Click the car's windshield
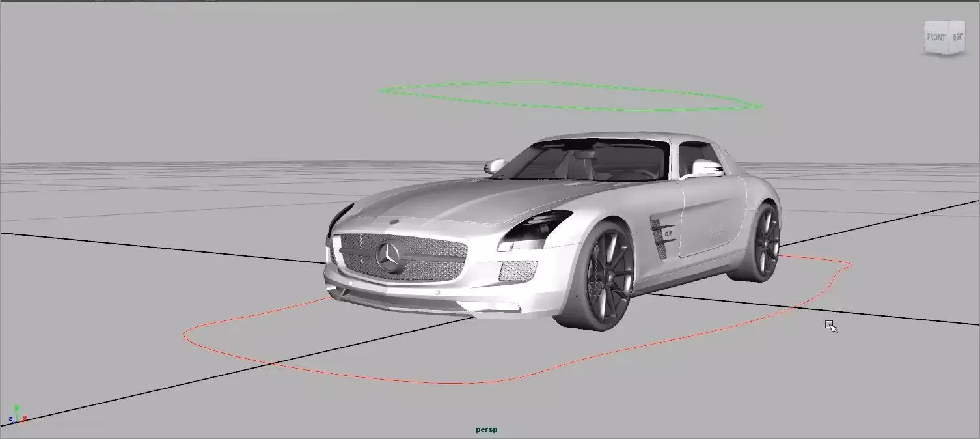Screen dimensions: 980x439 tap(586, 160)
